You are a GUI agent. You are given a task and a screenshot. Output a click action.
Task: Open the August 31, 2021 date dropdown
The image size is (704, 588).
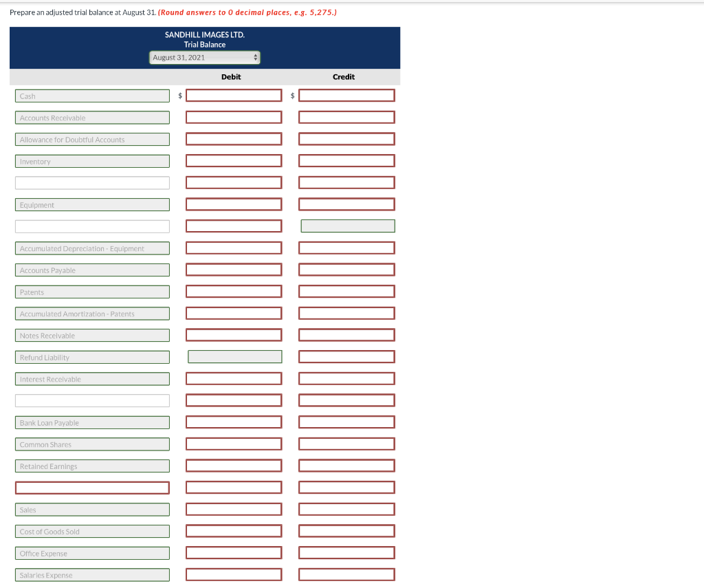[205, 58]
